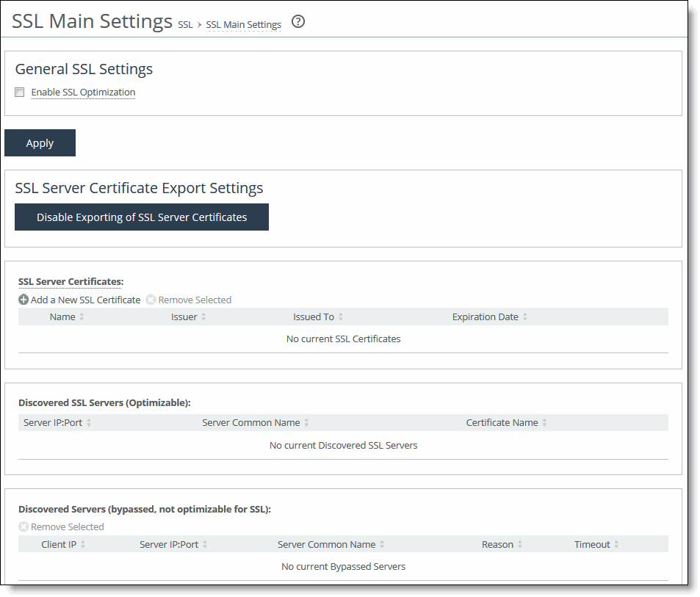Click Remove Selected icon in the bypassed servers section
This screenshot has width=700, height=597.
tap(24, 527)
